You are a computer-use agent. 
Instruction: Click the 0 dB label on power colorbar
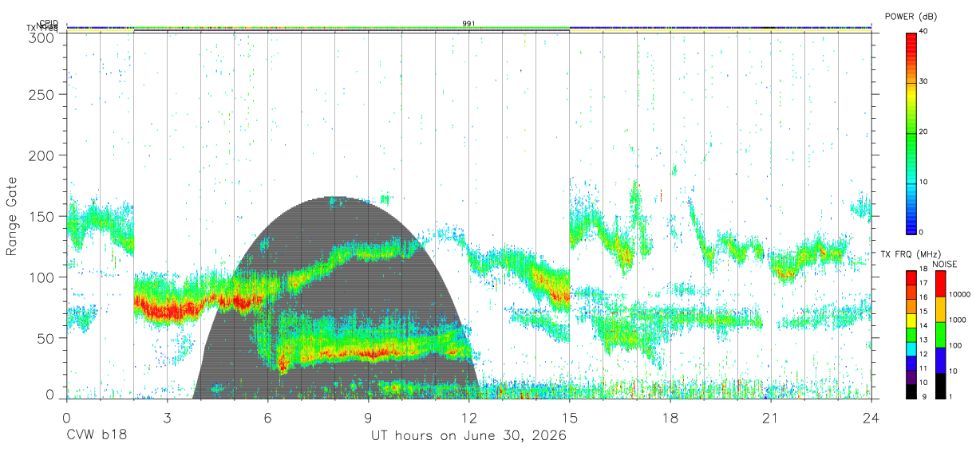point(922,232)
